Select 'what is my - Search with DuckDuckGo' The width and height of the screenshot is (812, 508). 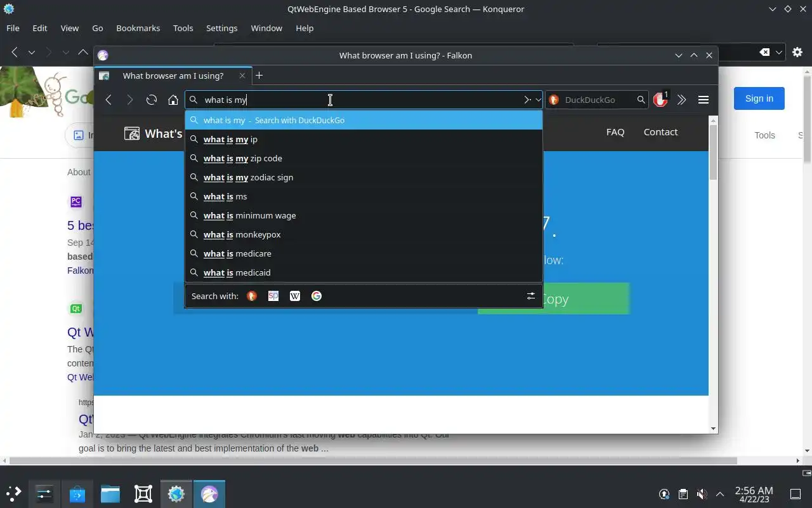click(363, 120)
